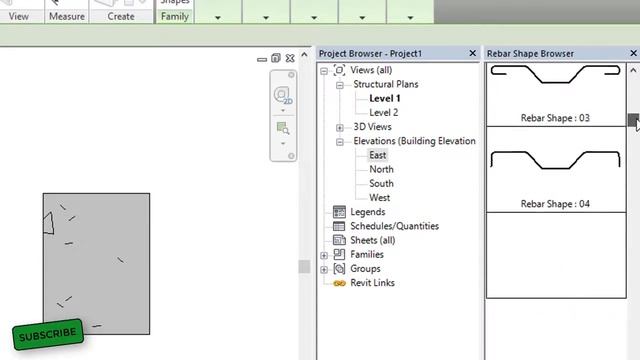Select Legends text in browser
The image size is (640, 360).
368,212
